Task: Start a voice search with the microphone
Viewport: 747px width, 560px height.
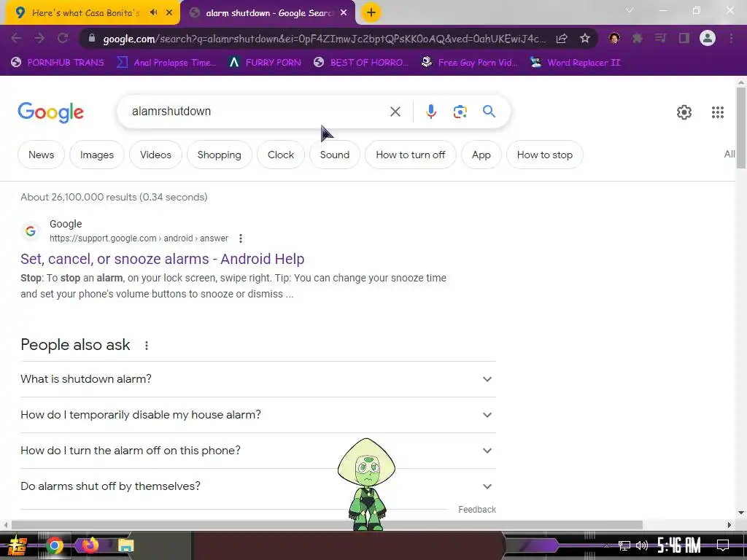Action: [x=431, y=112]
